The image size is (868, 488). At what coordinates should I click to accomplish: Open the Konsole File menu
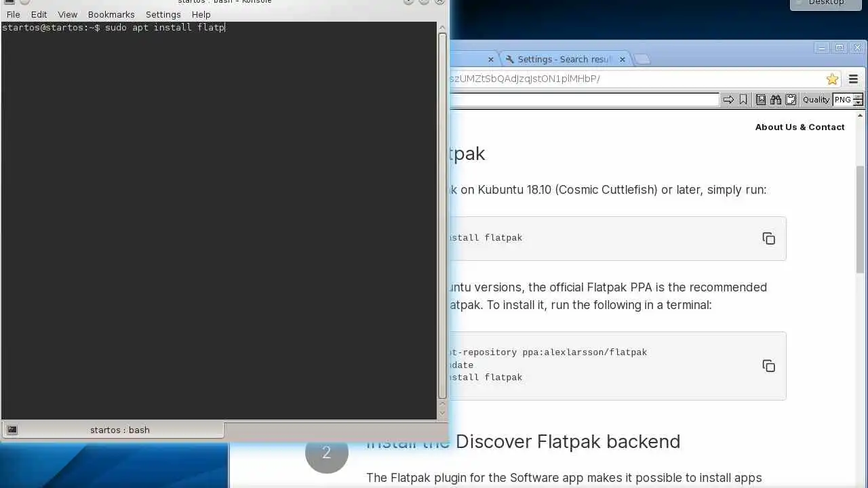pos(13,14)
